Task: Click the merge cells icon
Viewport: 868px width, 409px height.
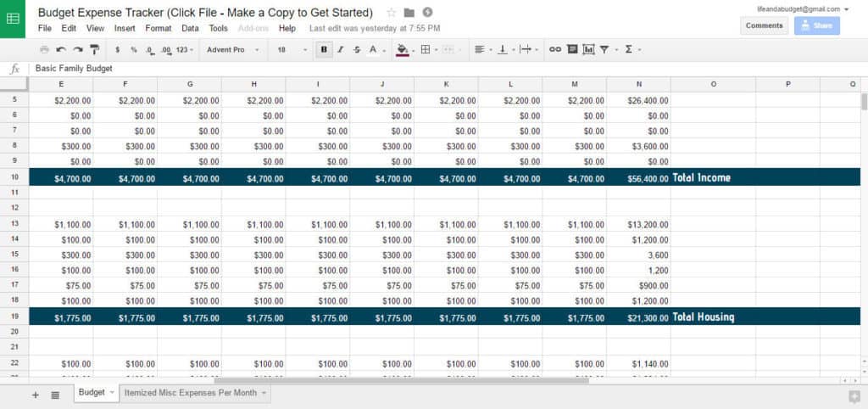Action: coord(448,50)
